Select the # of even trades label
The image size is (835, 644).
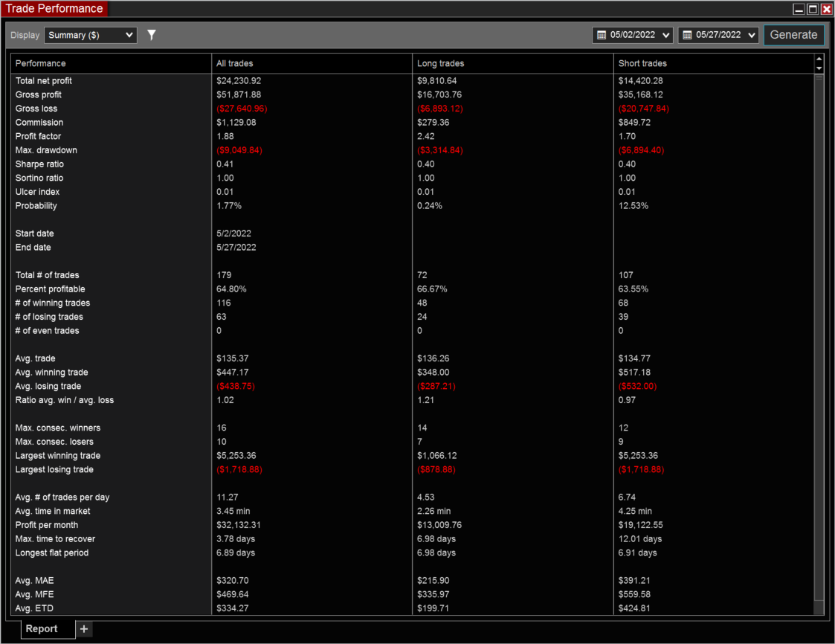(x=47, y=330)
